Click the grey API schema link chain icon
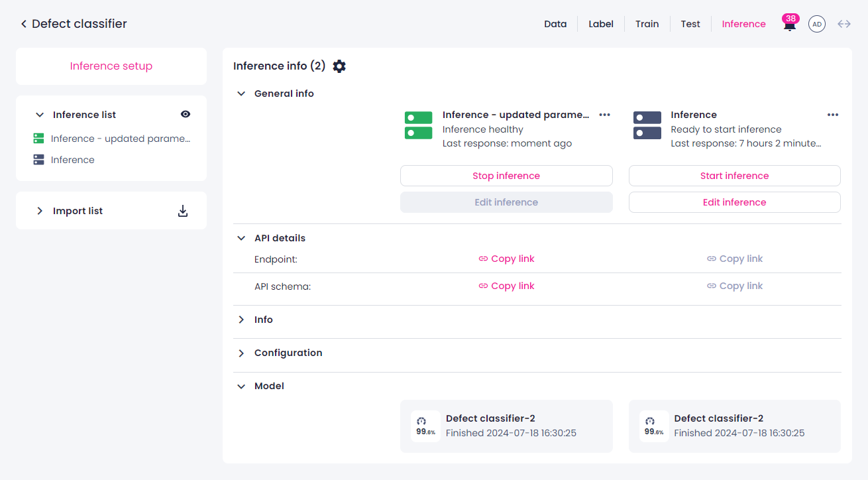This screenshot has width=868, height=480. point(712,286)
